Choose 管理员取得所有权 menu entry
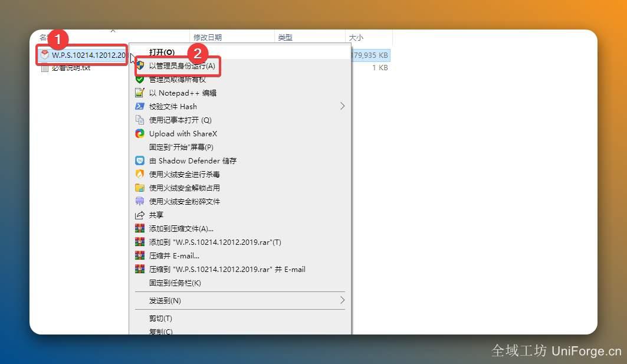The image size is (627, 364). [x=177, y=79]
